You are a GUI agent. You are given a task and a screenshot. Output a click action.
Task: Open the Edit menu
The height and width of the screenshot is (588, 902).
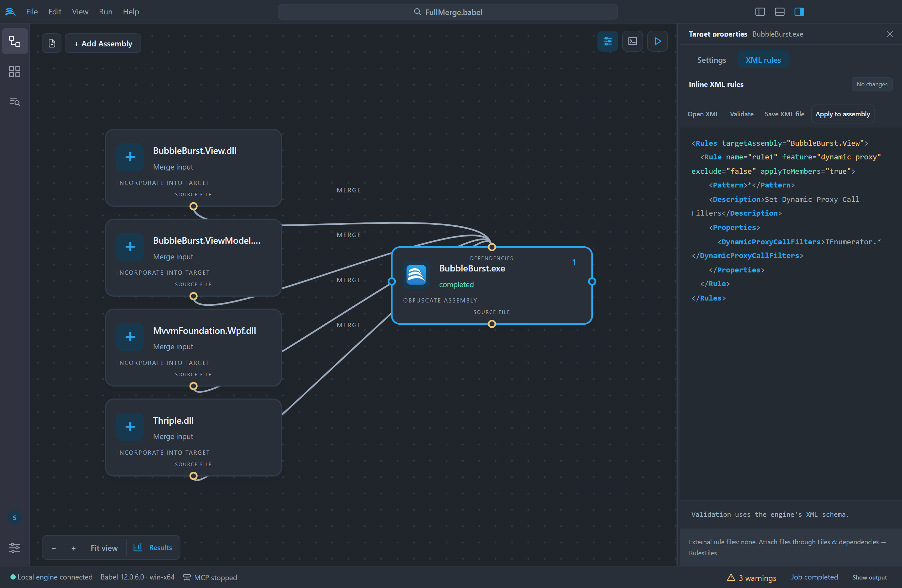coord(55,12)
